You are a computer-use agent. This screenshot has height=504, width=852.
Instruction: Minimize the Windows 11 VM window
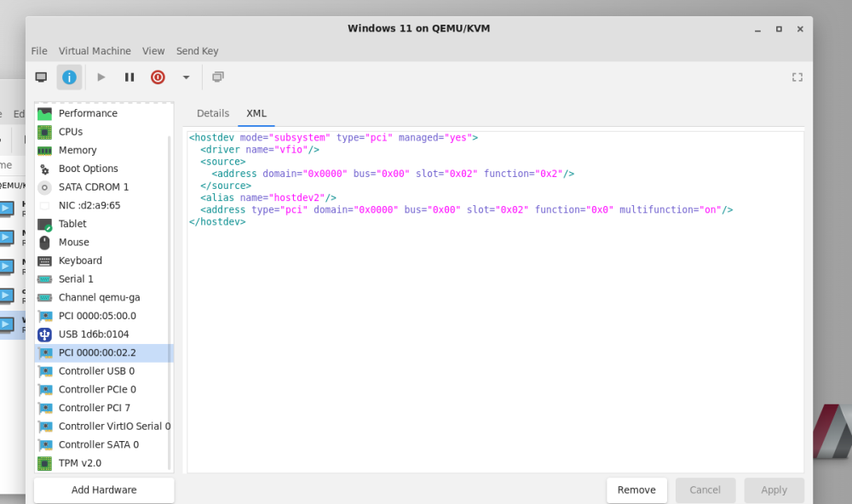[x=757, y=29]
